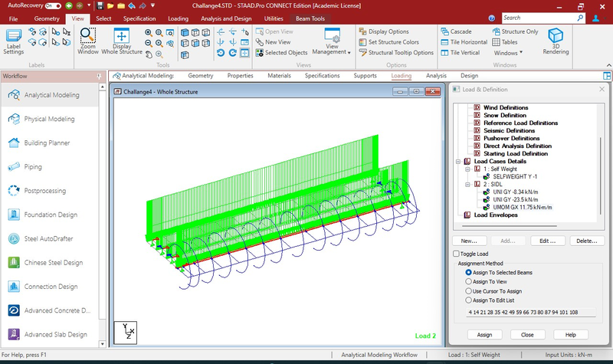Click Display Whole Structure icon
Screen dimensions: 613x364
coord(122,41)
